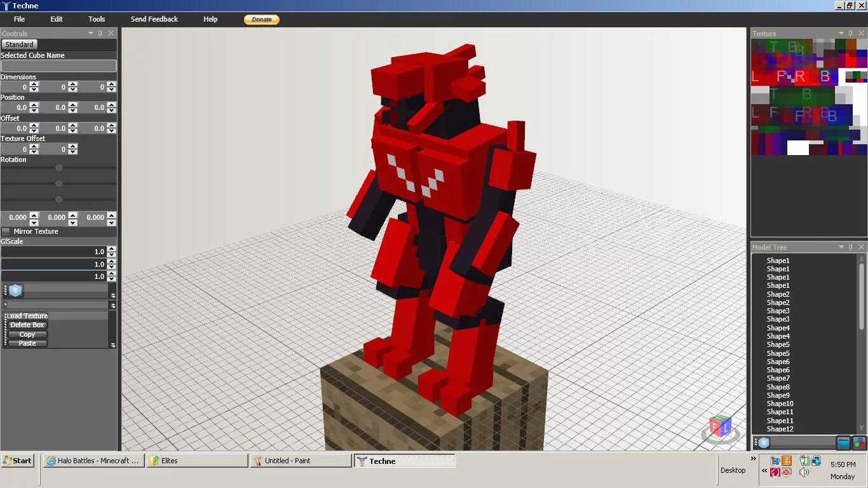Screen dimensions: 868x488
Task: Click the Load Texture button
Action: 27,316
